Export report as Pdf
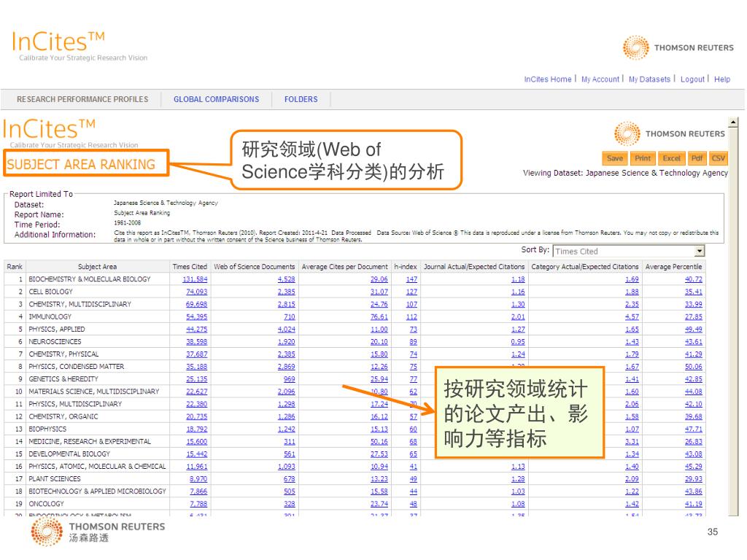Image resolution: width=747 pixels, height=560 pixels. (x=697, y=158)
